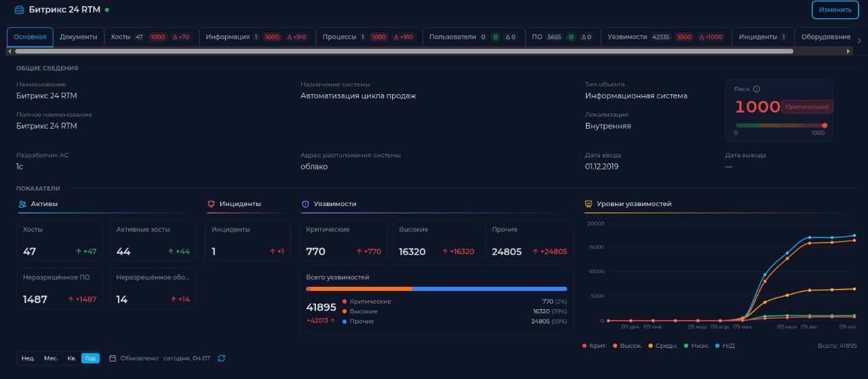
Task: Toggle Крит. series in chart legend
Action: (x=594, y=346)
